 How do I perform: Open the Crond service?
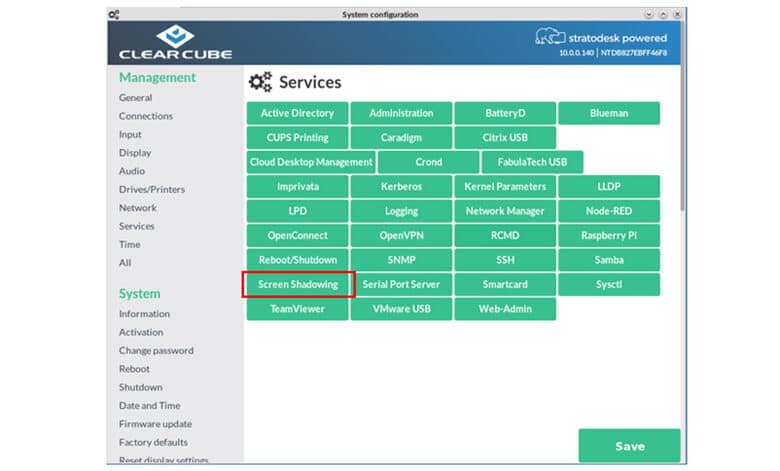pyautogui.click(x=428, y=162)
